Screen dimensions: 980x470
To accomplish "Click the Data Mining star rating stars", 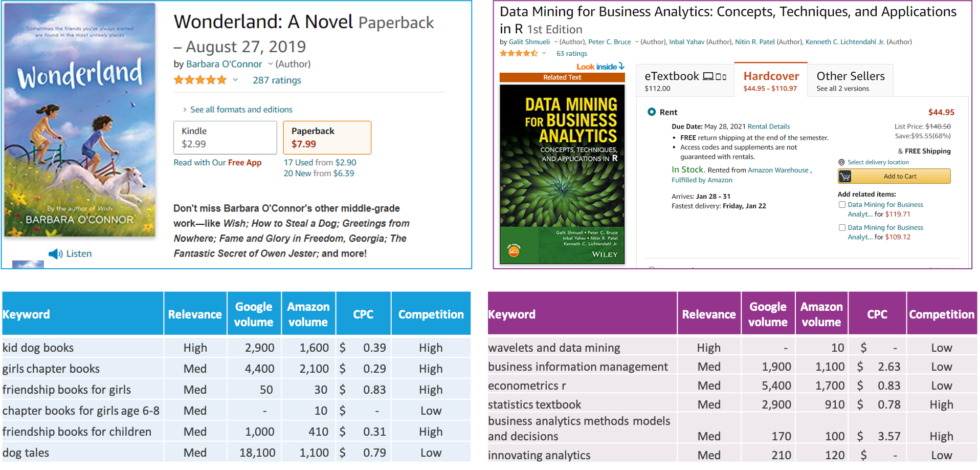I will click(x=519, y=53).
